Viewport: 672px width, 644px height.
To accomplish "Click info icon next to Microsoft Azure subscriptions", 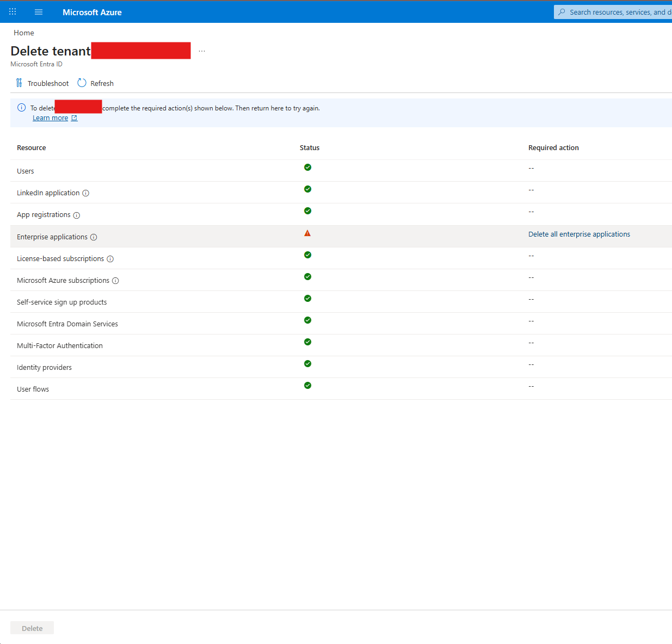I will coord(115,281).
